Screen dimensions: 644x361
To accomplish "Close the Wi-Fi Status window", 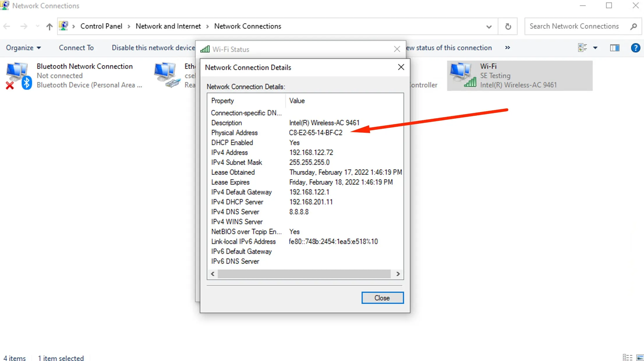I will (x=397, y=49).
